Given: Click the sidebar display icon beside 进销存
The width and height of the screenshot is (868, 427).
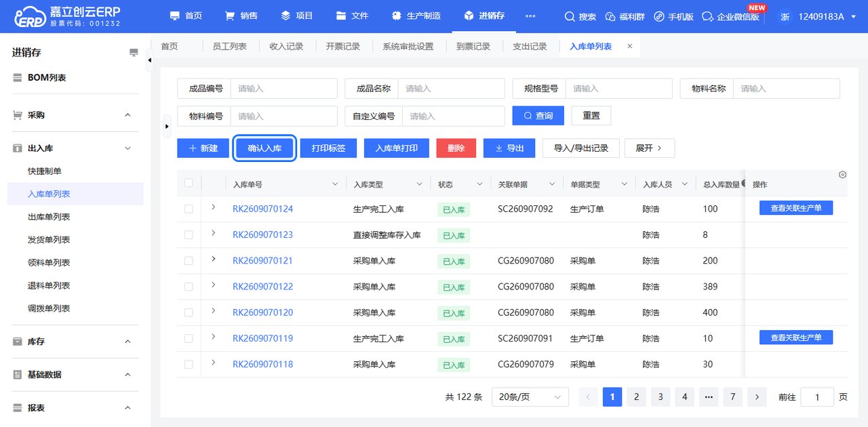Looking at the screenshot, I should [x=134, y=53].
